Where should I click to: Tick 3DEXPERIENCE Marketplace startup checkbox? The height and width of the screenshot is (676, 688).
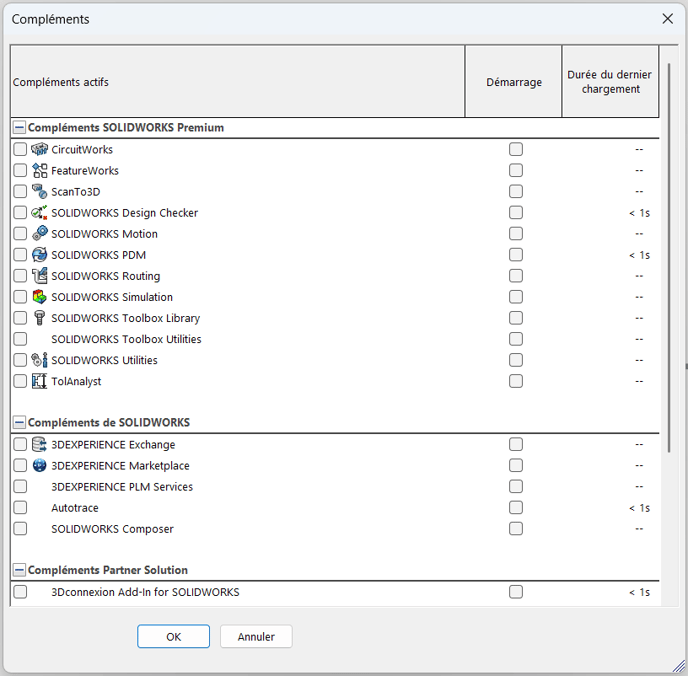coord(516,465)
